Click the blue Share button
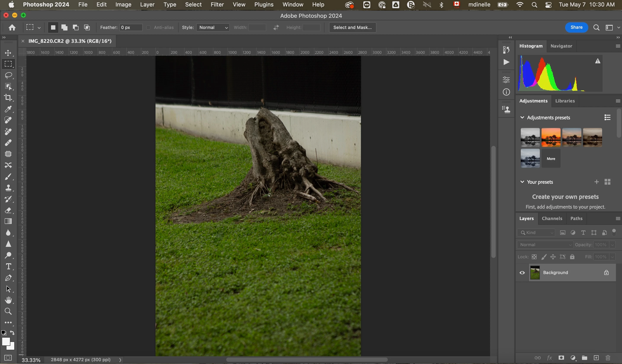This screenshot has width=622, height=364. (x=576, y=27)
